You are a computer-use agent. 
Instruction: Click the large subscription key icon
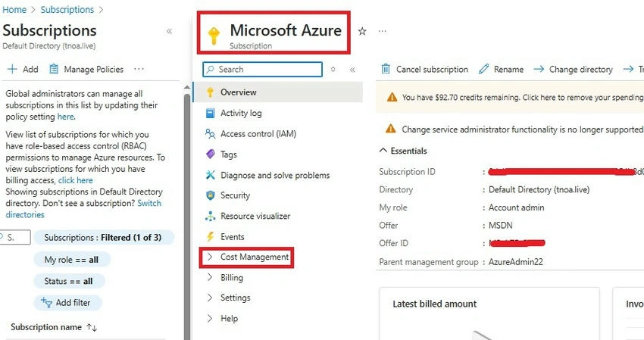pyautogui.click(x=213, y=36)
